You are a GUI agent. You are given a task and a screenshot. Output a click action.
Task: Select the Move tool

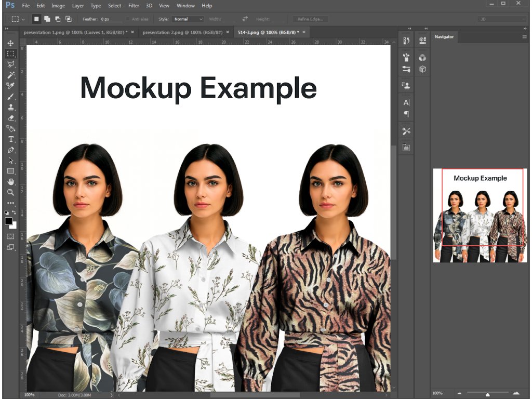[10, 43]
